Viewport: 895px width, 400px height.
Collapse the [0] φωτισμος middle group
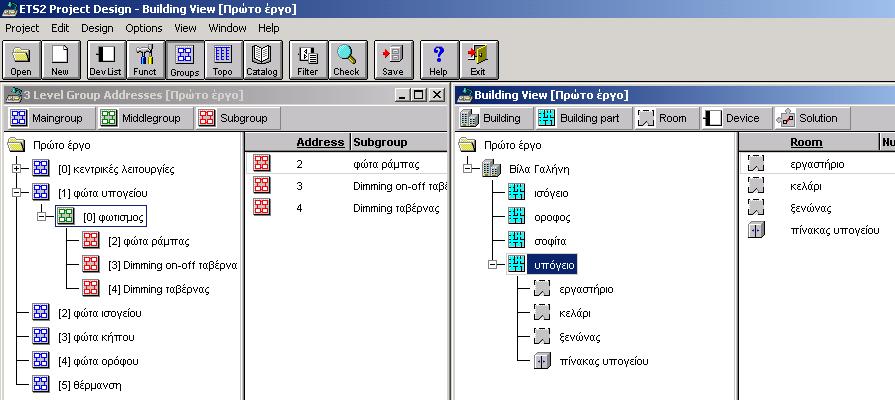pos(41,217)
